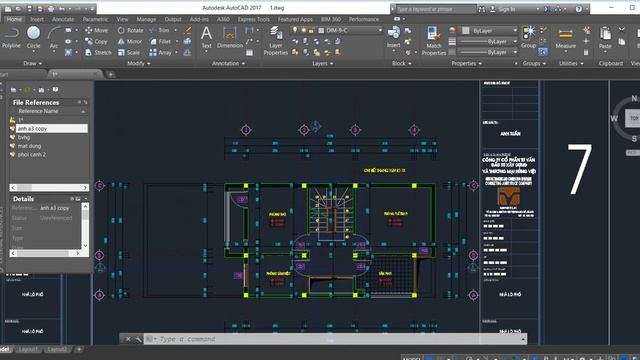This screenshot has width=640, height=360.
Task: Click the Scale tool
Action: tap(129, 52)
